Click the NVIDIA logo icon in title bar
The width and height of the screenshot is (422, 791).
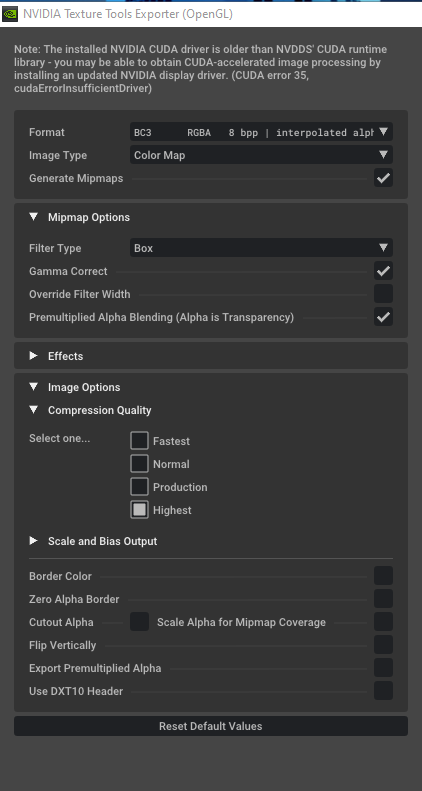(x=10, y=14)
